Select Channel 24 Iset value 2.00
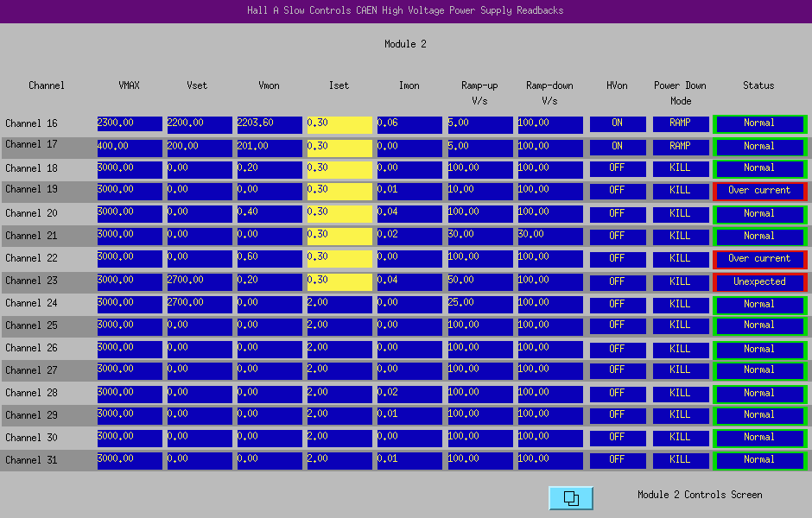812x518 pixels. (x=339, y=304)
